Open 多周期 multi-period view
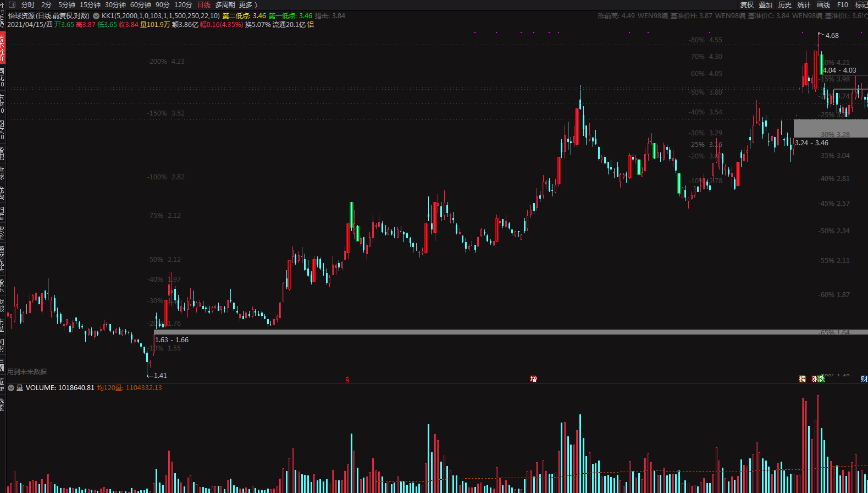This screenshot has width=868, height=493. (x=225, y=4)
